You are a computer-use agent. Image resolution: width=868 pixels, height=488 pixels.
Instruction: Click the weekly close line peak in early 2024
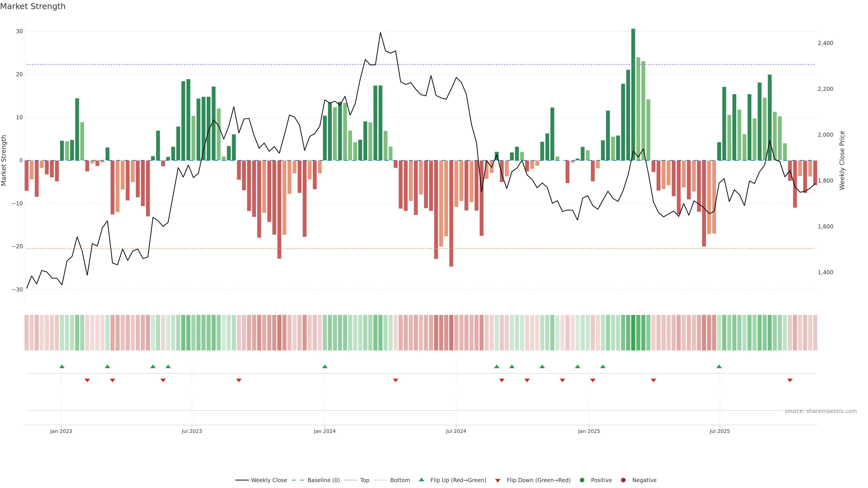(x=380, y=33)
